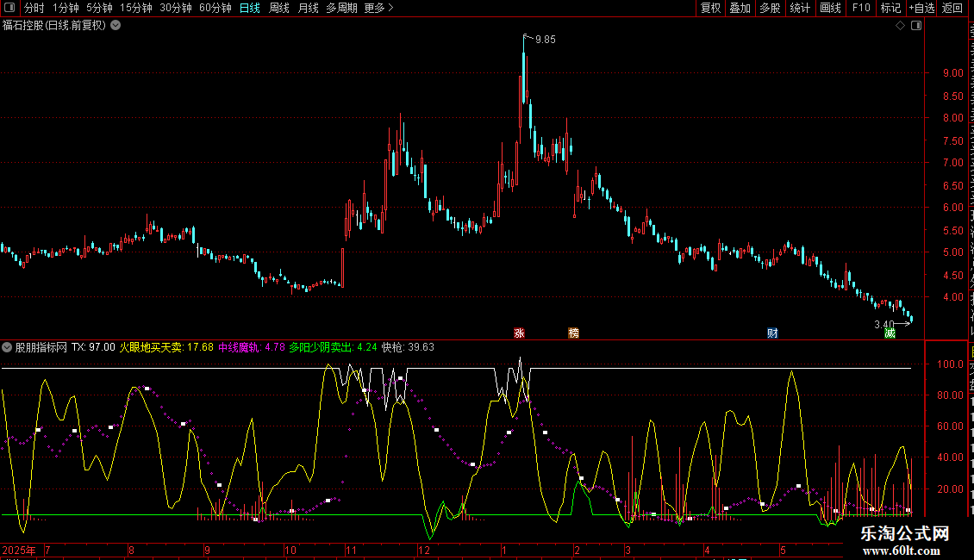The width and height of the screenshot is (974, 560).
Task: Click the 标记 mark button
Action: pos(890,8)
